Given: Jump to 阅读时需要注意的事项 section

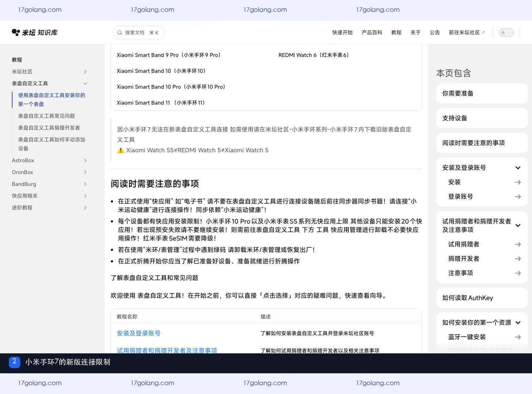Looking at the screenshot, I should coord(482,143).
